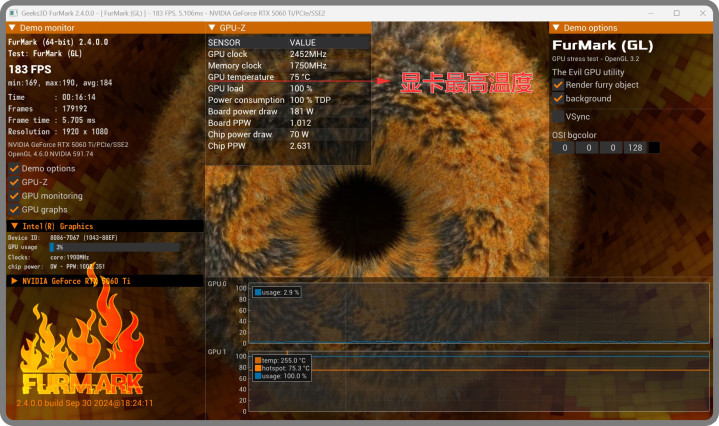The width and height of the screenshot is (719, 426).
Task: Click the VALUE column header
Action: coord(303,43)
